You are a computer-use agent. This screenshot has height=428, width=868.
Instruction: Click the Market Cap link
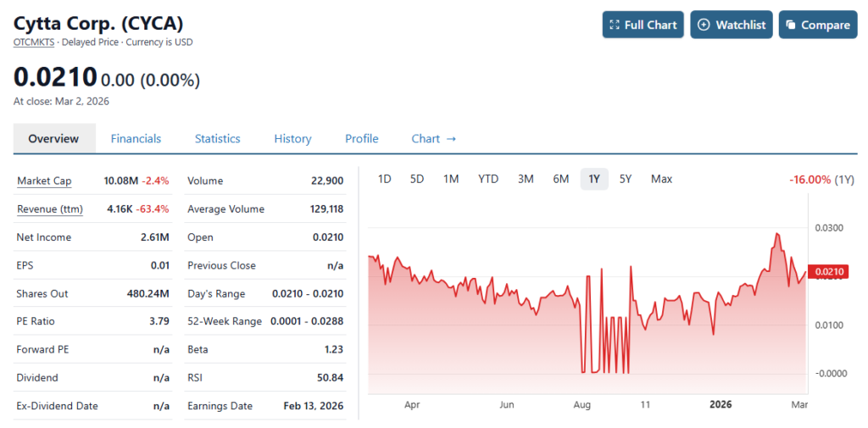tap(44, 181)
